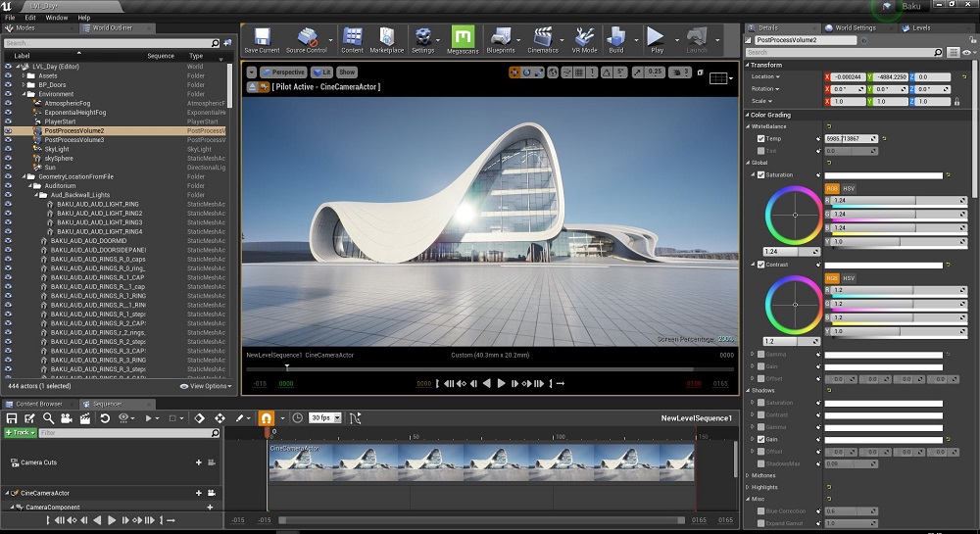Click the camera icon on Camera Cuts track
This screenshot has width=980, height=534.
tap(212, 462)
